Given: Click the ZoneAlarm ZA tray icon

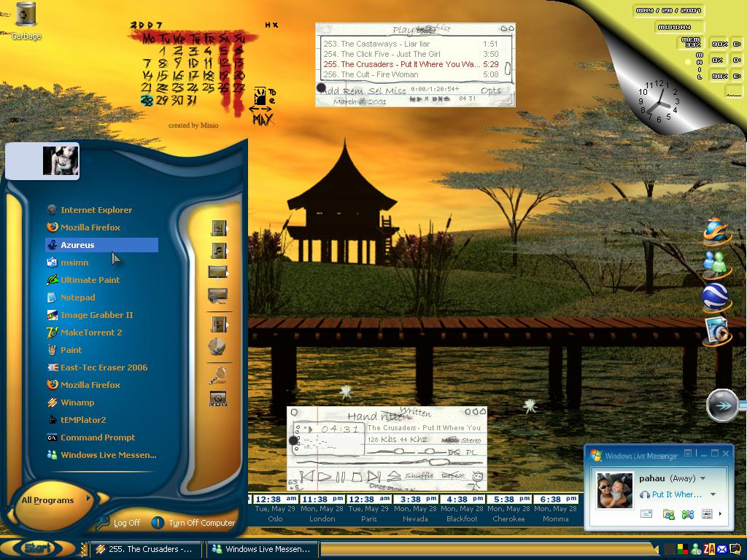Looking at the screenshot, I should click(x=709, y=549).
